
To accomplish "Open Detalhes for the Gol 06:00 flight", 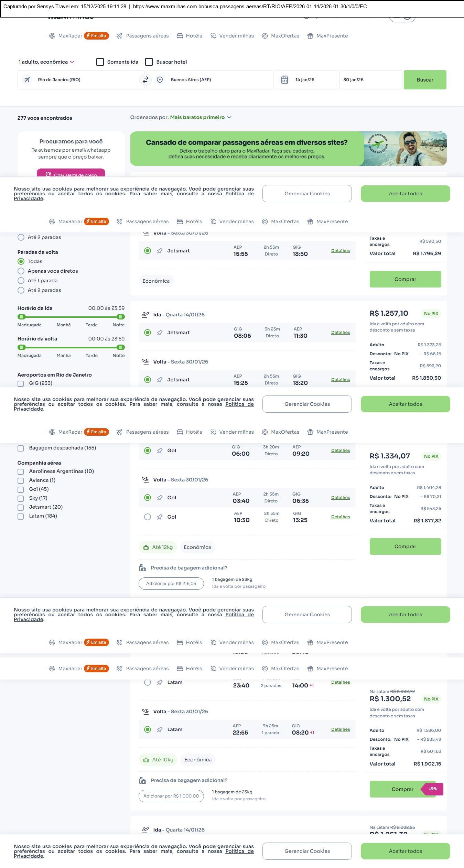I will click(340, 451).
